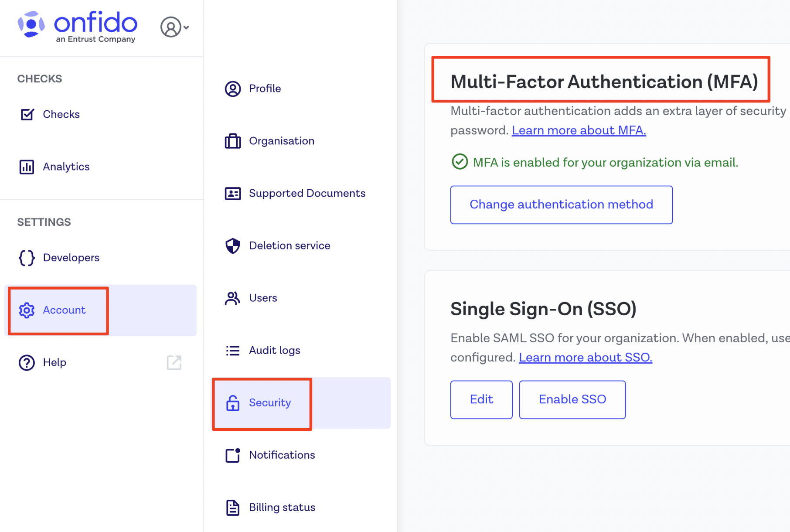Select the Profile icon in settings menu
Screen dimensions: 790x532
pyautogui.click(x=233, y=89)
